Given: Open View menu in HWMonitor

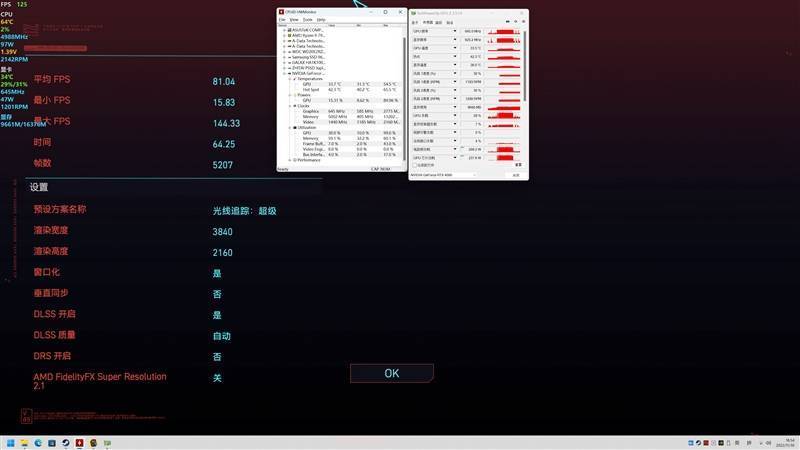Looking at the screenshot, I should [x=294, y=19].
